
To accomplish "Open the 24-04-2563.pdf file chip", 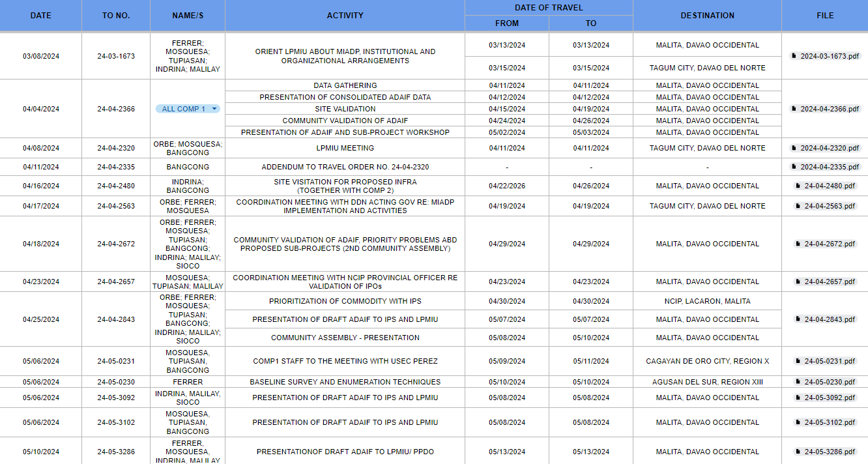I will tap(825, 206).
